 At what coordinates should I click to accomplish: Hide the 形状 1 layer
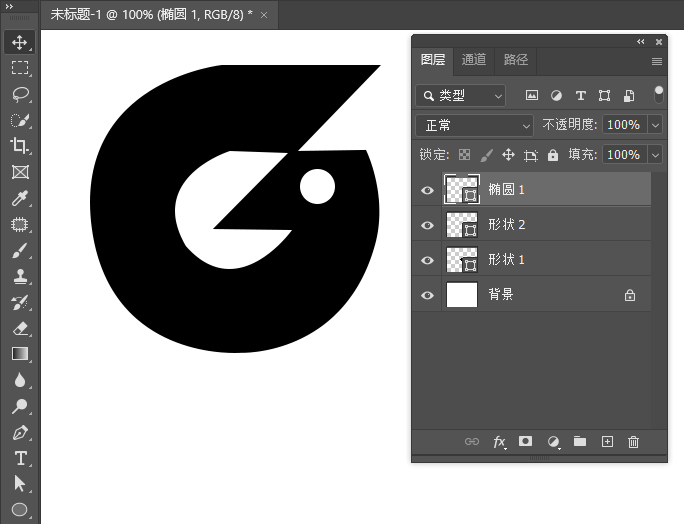[428, 260]
